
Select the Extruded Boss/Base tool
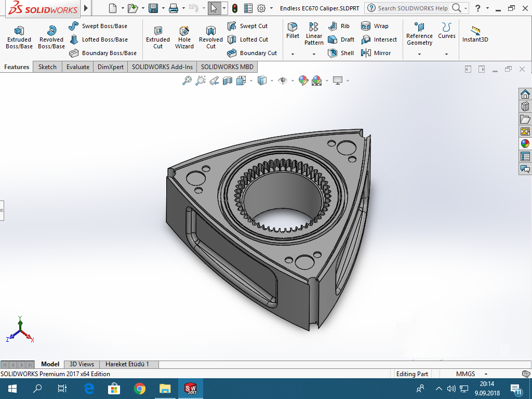click(x=19, y=37)
